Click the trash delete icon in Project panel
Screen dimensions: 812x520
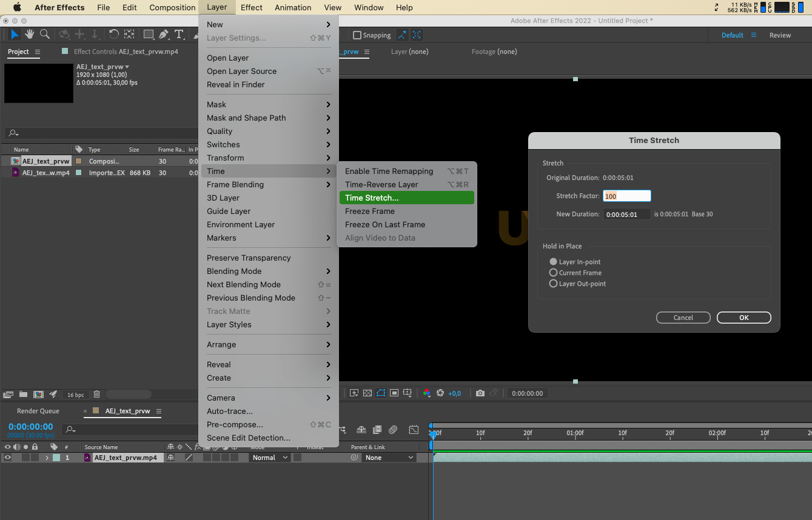(96, 395)
